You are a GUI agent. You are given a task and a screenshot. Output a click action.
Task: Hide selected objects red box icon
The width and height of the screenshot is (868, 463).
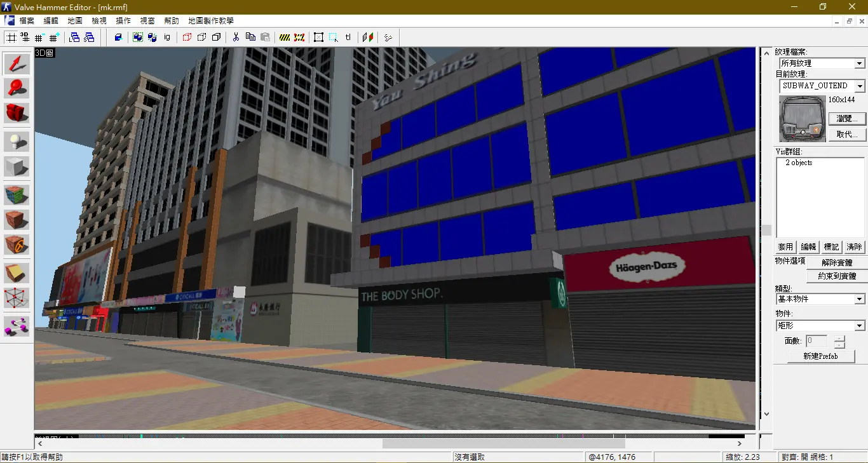187,37
